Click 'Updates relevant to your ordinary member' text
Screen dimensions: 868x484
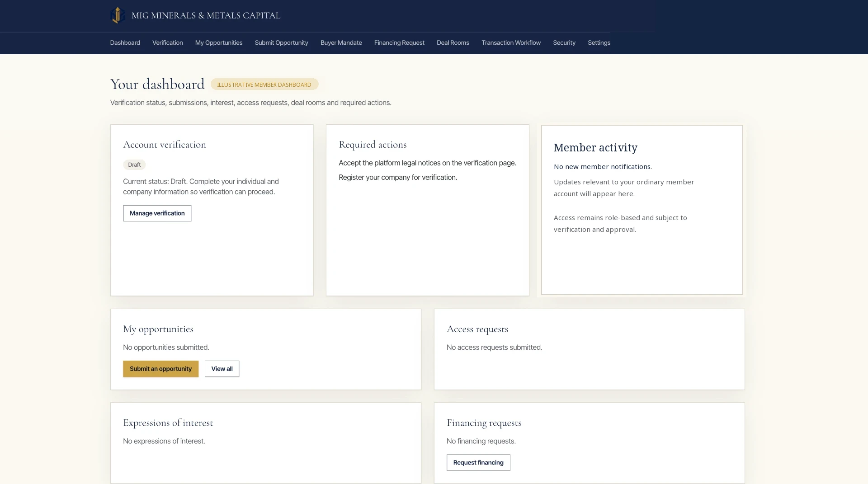(x=624, y=188)
